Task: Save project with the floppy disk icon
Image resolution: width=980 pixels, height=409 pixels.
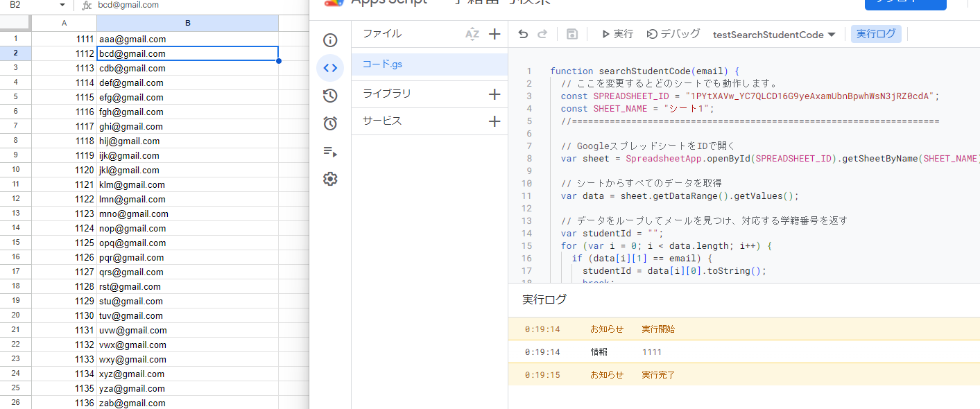Action: pyautogui.click(x=572, y=34)
